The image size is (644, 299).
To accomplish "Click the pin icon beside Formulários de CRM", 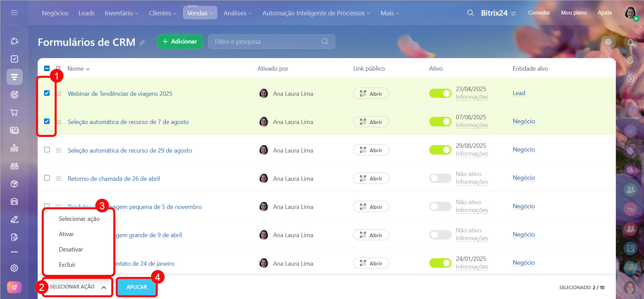I will pyautogui.click(x=142, y=43).
